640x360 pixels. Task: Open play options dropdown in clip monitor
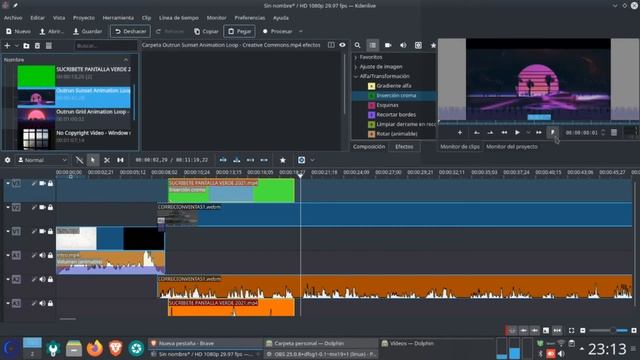528,133
